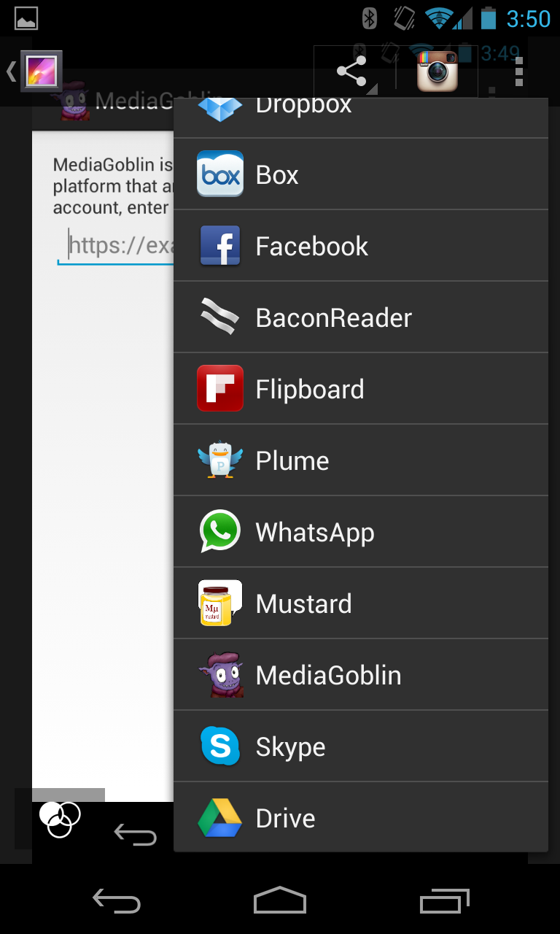Tap the WhatsApp green phone icon
The width and height of the screenshot is (560, 934).
[x=219, y=532]
